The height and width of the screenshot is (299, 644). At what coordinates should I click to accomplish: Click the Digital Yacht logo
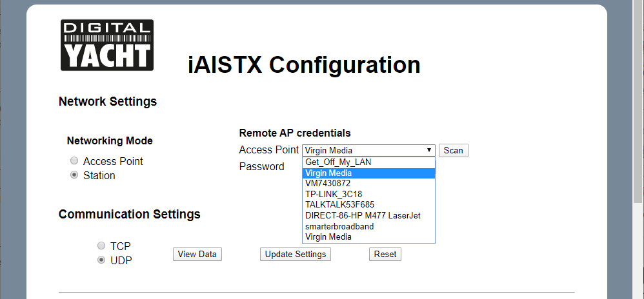click(106, 44)
